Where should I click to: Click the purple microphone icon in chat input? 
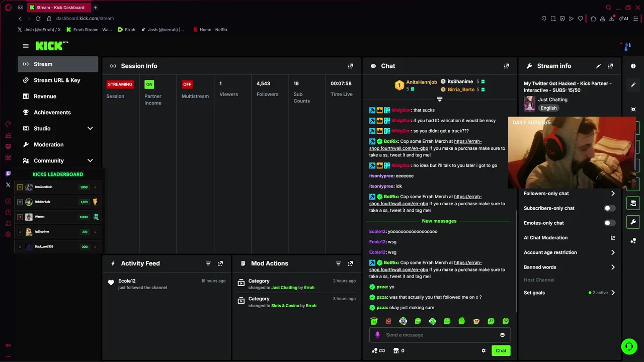coord(378,335)
